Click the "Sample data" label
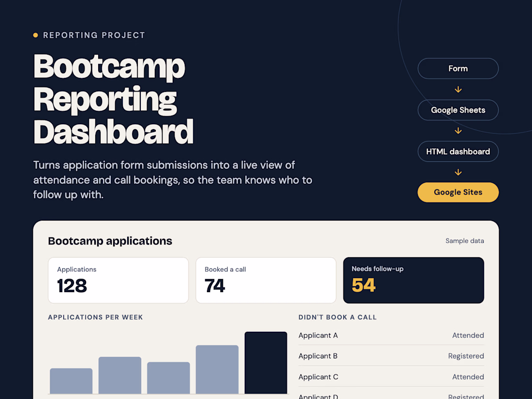The width and height of the screenshot is (532, 399). click(464, 241)
